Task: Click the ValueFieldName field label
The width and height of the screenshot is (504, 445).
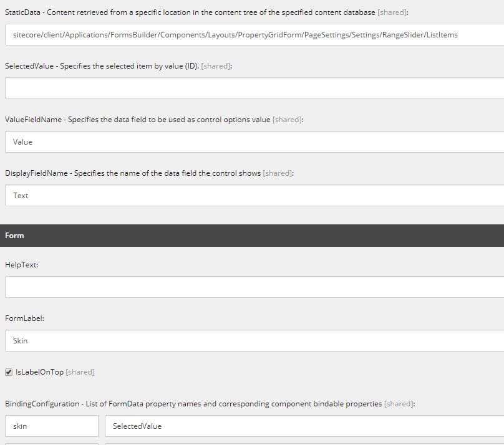Action: click(x=154, y=120)
